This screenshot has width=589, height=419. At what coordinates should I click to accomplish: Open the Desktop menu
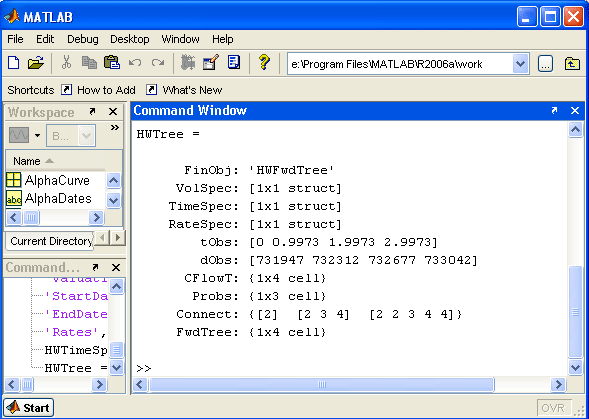click(130, 39)
